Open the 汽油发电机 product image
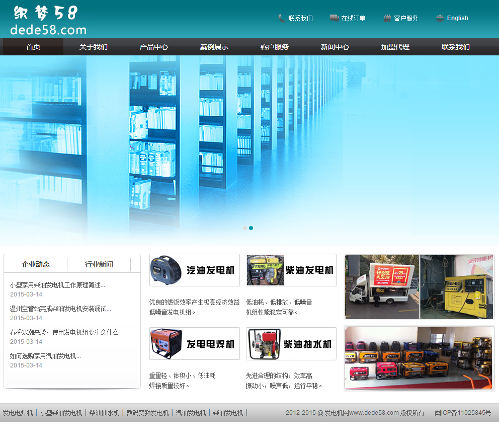Viewport: 499px width, 448px height. 195,270
